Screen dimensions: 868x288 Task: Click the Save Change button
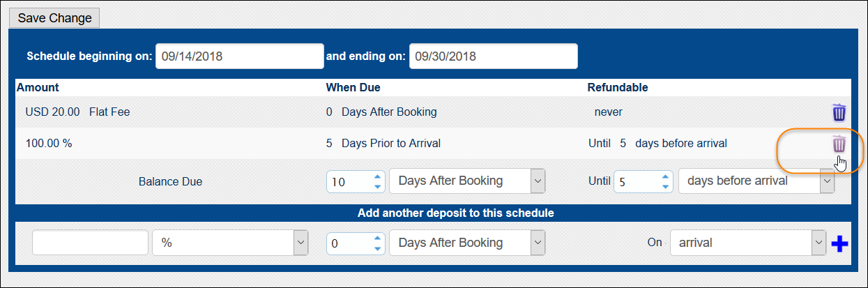pyautogui.click(x=54, y=17)
